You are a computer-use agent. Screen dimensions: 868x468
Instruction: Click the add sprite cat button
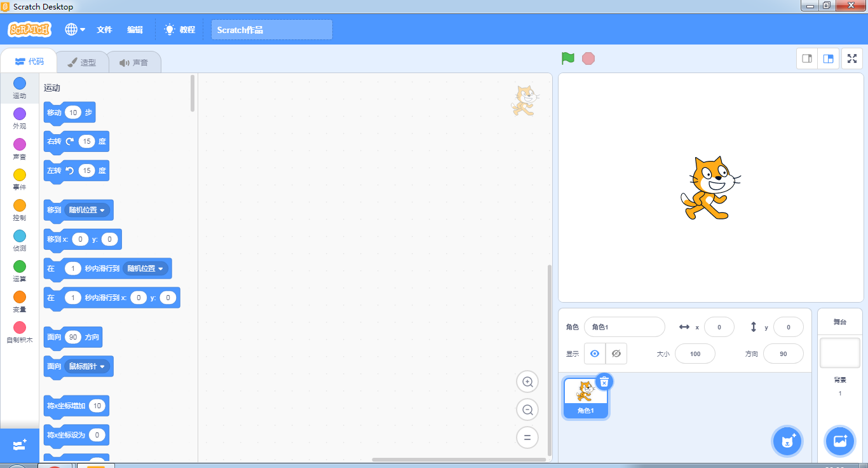[x=787, y=441]
